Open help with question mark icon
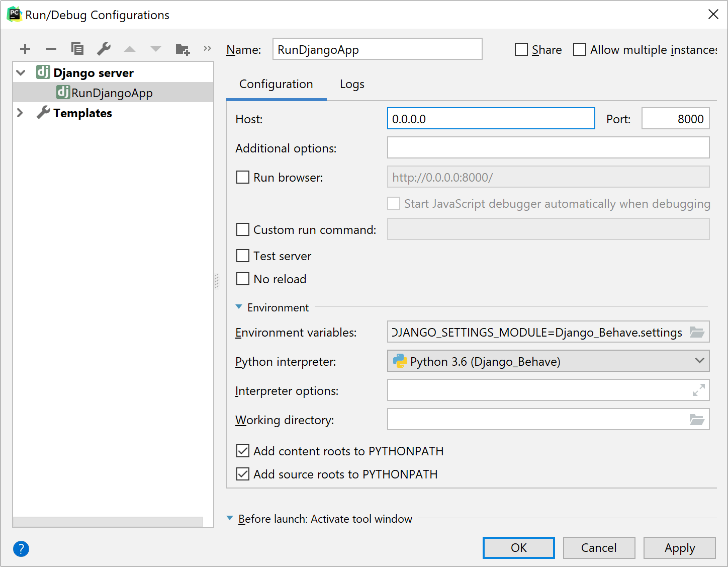728x567 pixels. 21,548
